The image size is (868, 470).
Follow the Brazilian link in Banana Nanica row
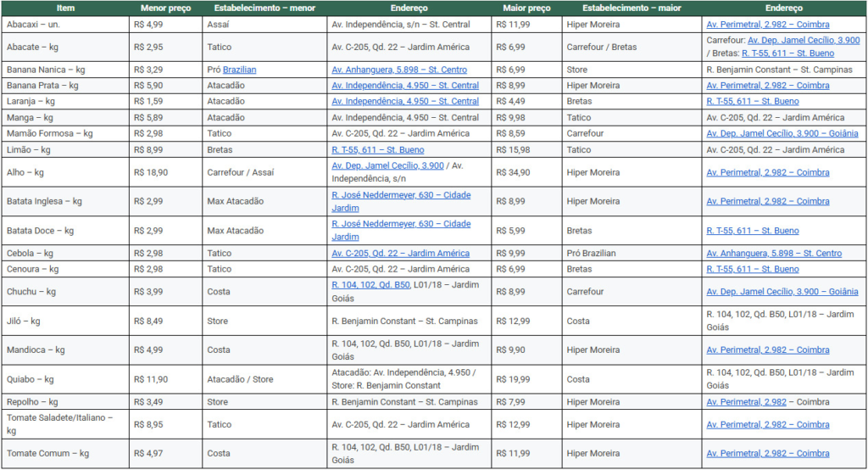[240, 70]
